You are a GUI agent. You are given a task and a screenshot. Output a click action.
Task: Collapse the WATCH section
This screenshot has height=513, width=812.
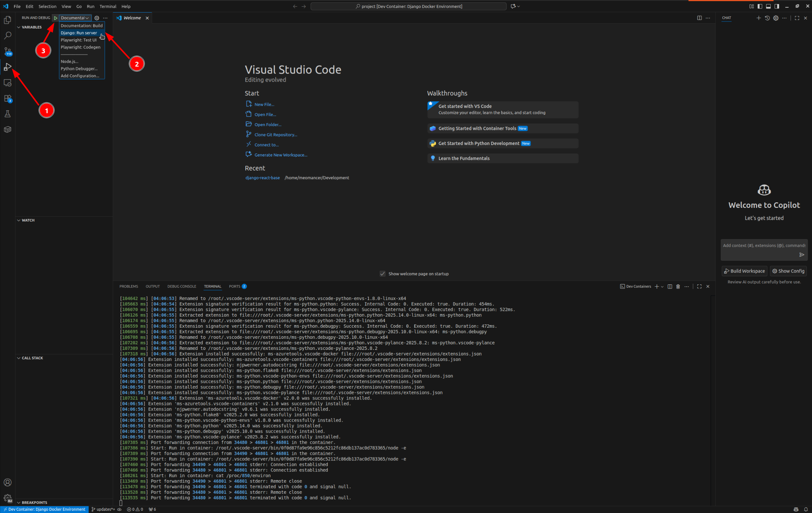pyautogui.click(x=28, y=220)
